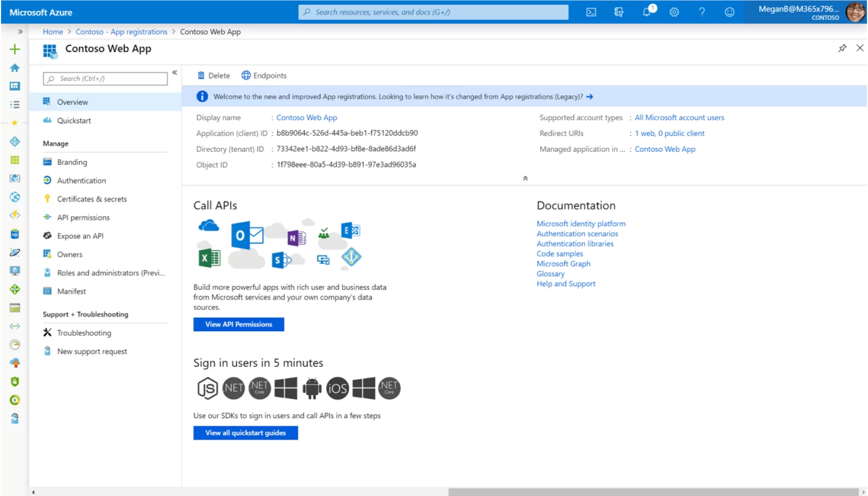Expand the left portal navigation menu
Viewport: 868px width, 496px height.
point(20,32)
